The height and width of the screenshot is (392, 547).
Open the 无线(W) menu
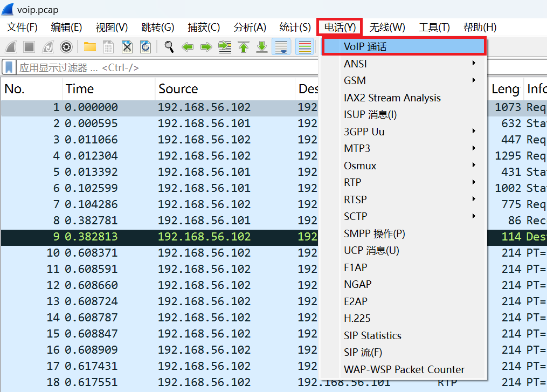tap(387, 27)
